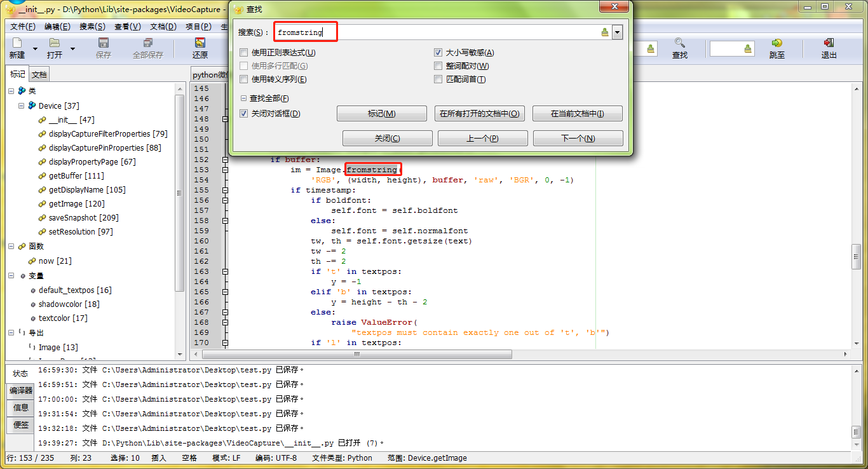This screenshot has height=469, width=868.
Task: Collapse the 函数 tree node
Action: (11, 246)
